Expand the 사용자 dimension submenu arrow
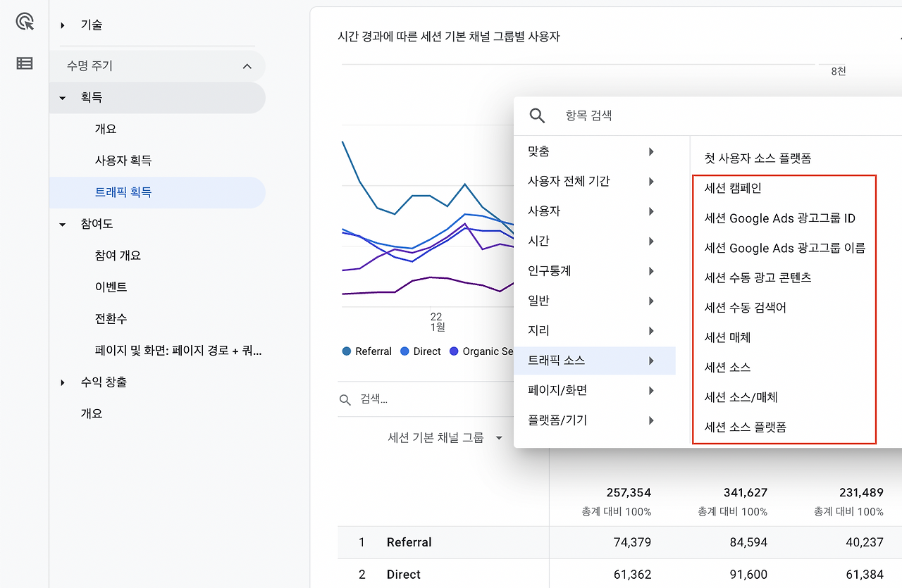The image size is (902, 588). tap(650, 211)
